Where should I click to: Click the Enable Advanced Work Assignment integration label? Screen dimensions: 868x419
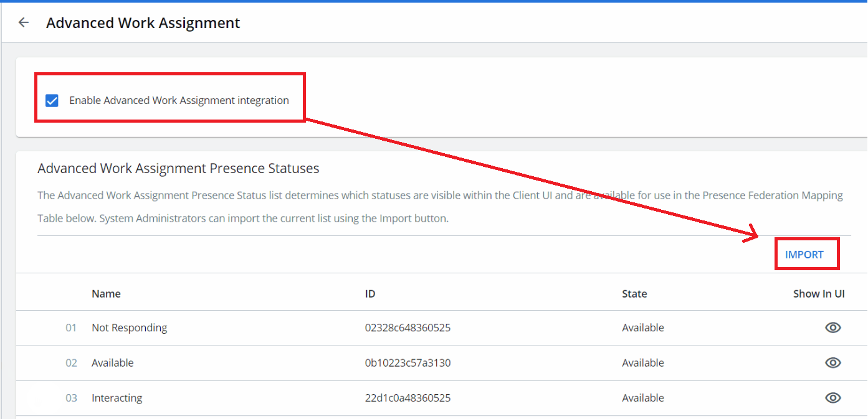[179, 100]
